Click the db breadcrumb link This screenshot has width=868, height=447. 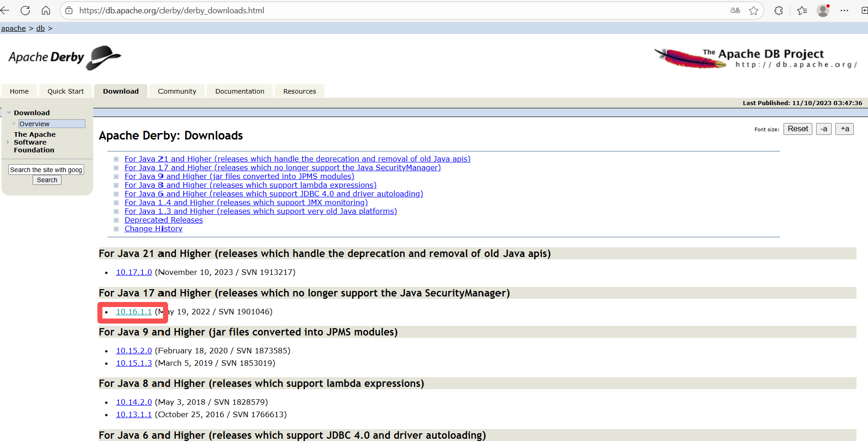coord(40,28)
